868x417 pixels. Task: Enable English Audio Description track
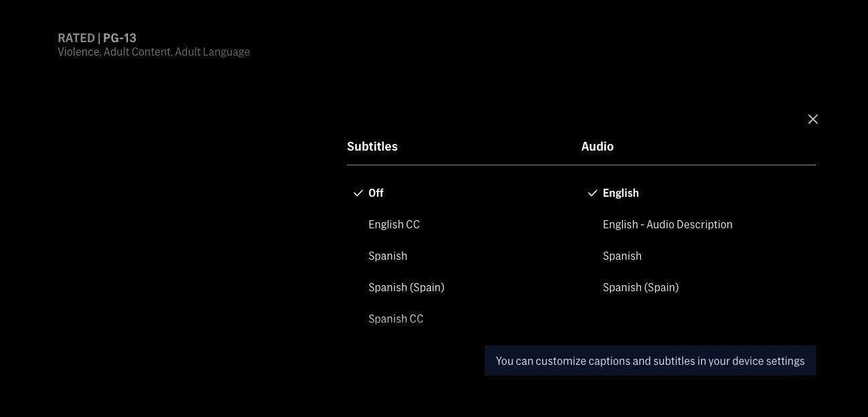[667, 224]
